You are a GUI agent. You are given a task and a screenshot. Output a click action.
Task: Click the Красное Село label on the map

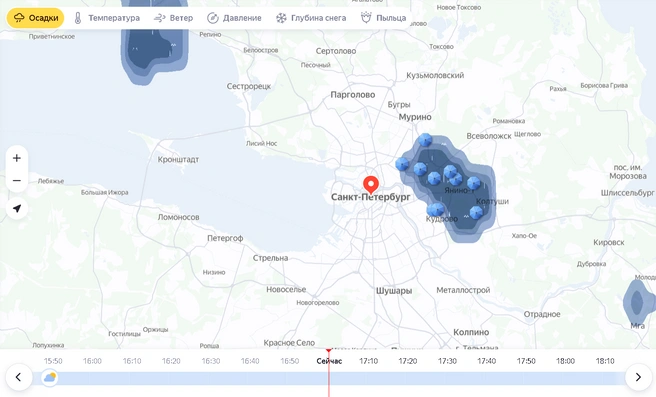pos(289,343)
